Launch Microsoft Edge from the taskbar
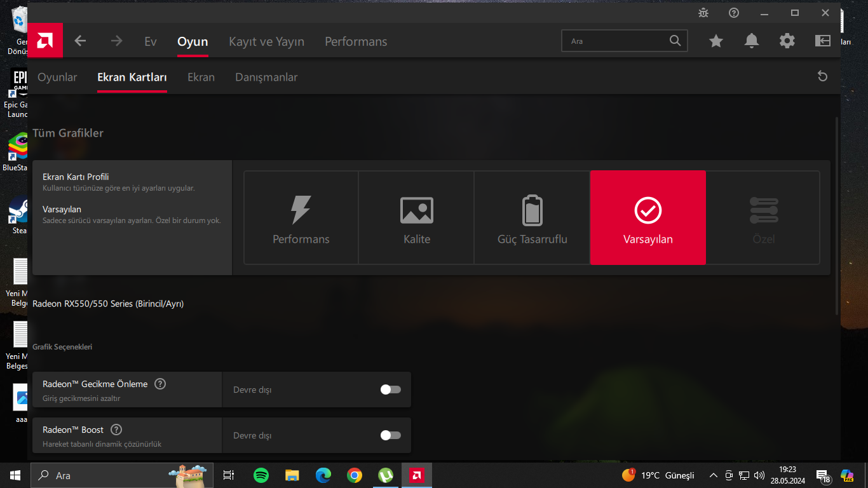 click(x=323, y=475)
